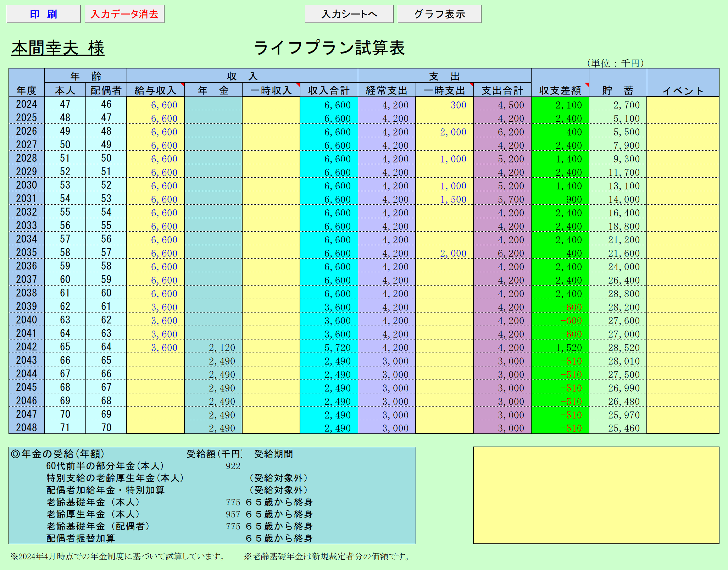Select 老齢基礎年金（配偶者） row label
The width and height of the screenshot is (728, 570).
click(x=98, y=526)
